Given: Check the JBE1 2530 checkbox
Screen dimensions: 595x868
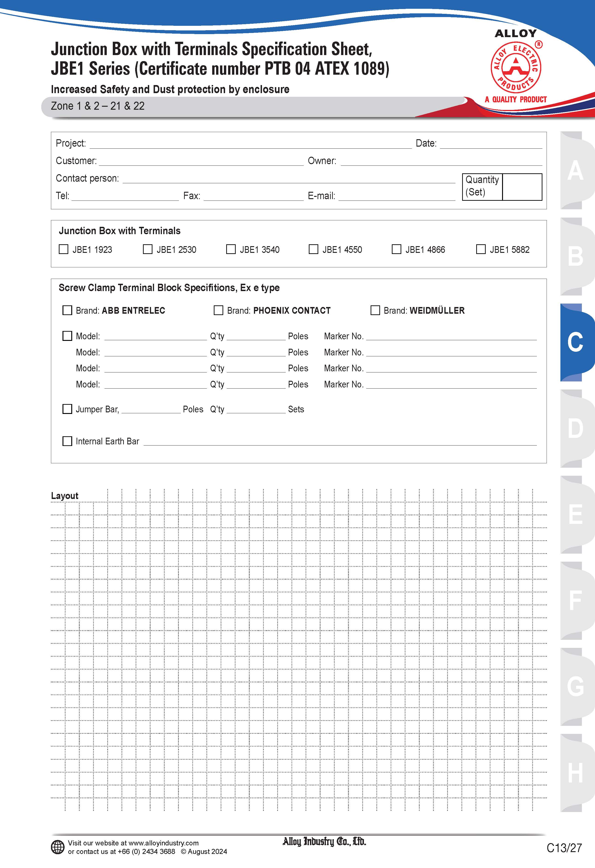Looking at the screenshot, I should 148,249.
